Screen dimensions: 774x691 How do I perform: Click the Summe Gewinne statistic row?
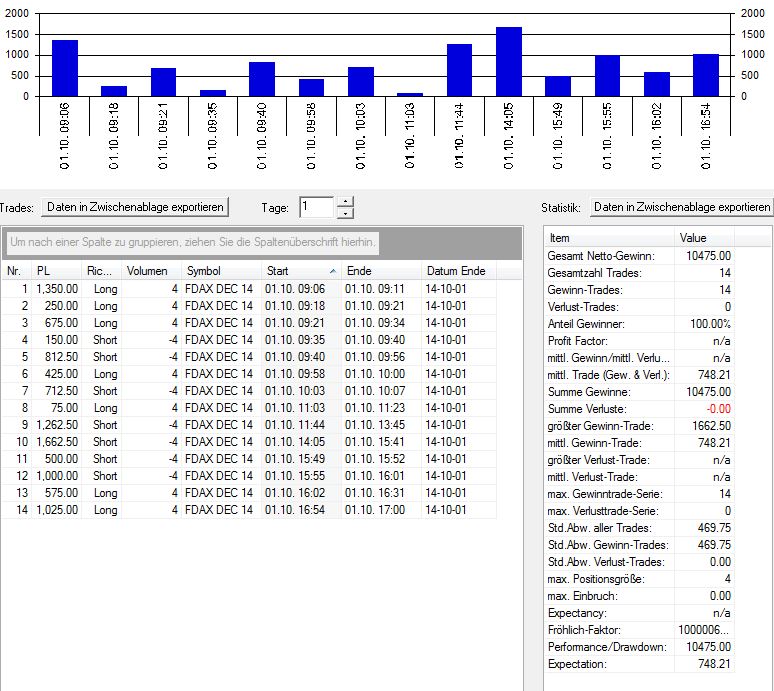click(x=639, y=392)
